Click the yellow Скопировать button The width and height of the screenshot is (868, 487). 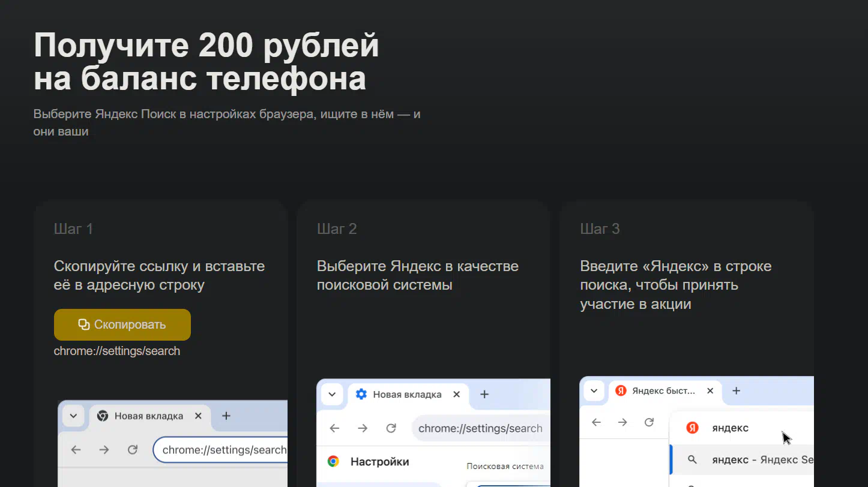[x=122, y=324]
